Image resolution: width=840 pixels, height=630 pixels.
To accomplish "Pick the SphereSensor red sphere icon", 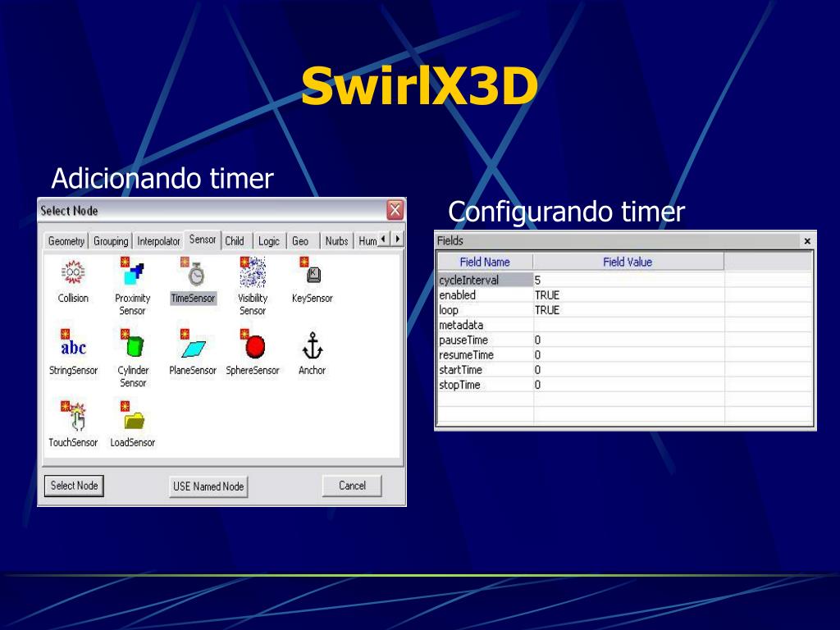I will [253, 344].
